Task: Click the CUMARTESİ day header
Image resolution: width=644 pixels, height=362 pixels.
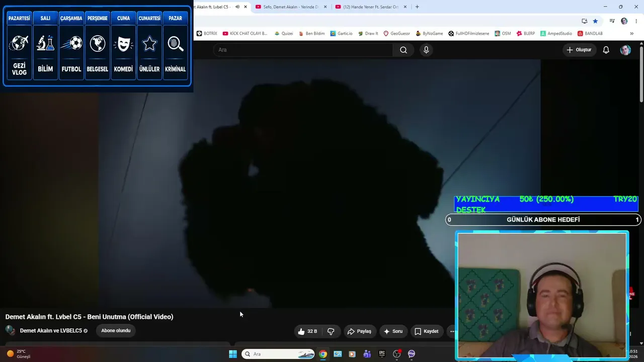Action: coord(149,18)
